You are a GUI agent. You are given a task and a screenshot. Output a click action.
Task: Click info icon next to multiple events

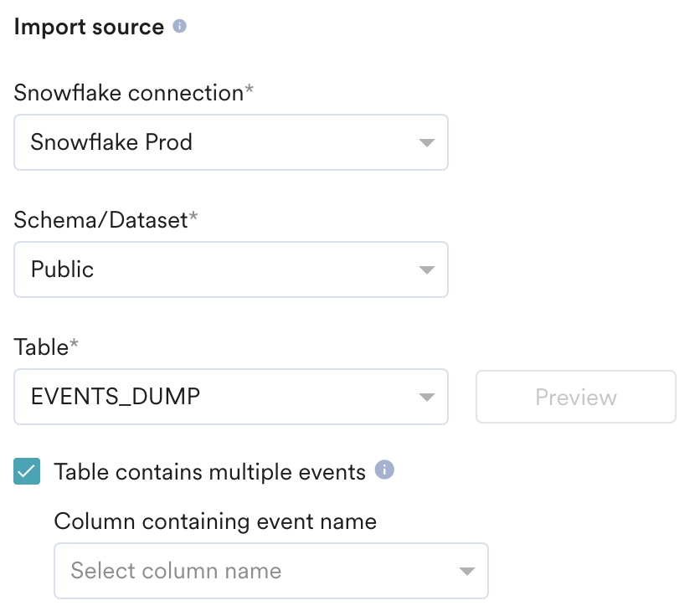383,470
